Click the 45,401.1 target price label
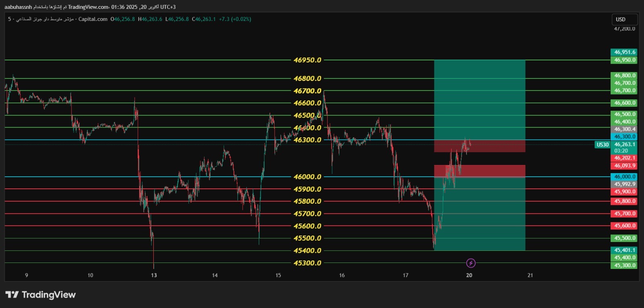Screen dimensions: 644x308 (624, 250)
